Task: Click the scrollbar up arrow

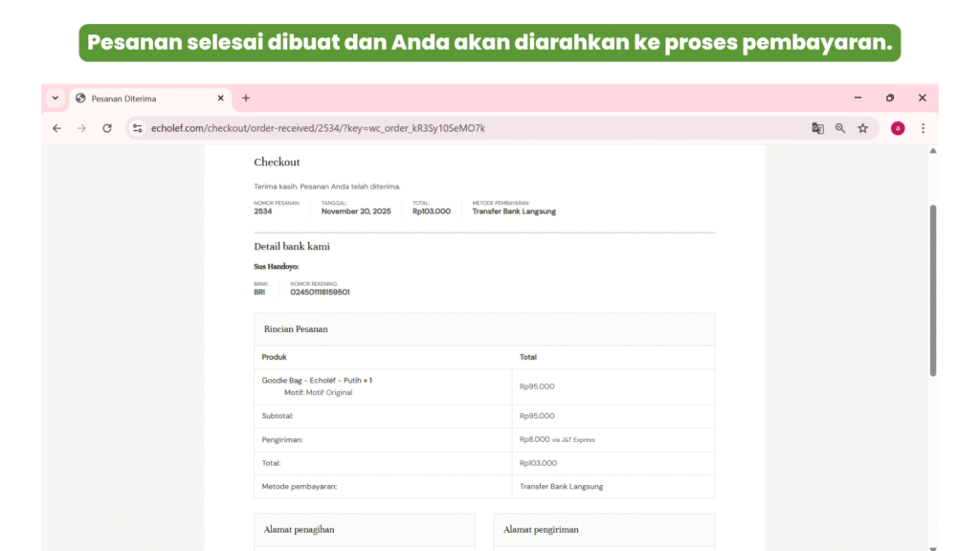Action: [x=933, y=151]
